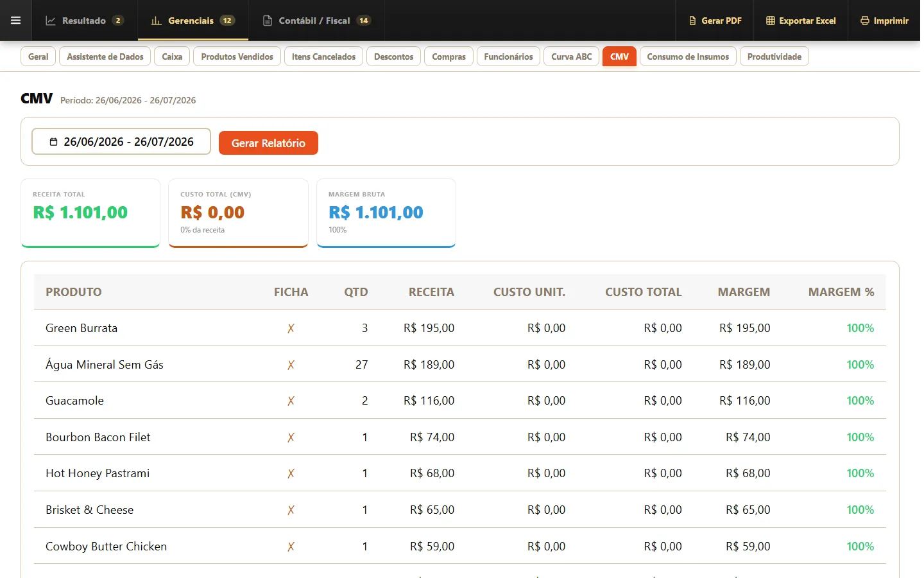Click the Receita Total card
Viewport: 924px width, 578px height.
(90, 213)
